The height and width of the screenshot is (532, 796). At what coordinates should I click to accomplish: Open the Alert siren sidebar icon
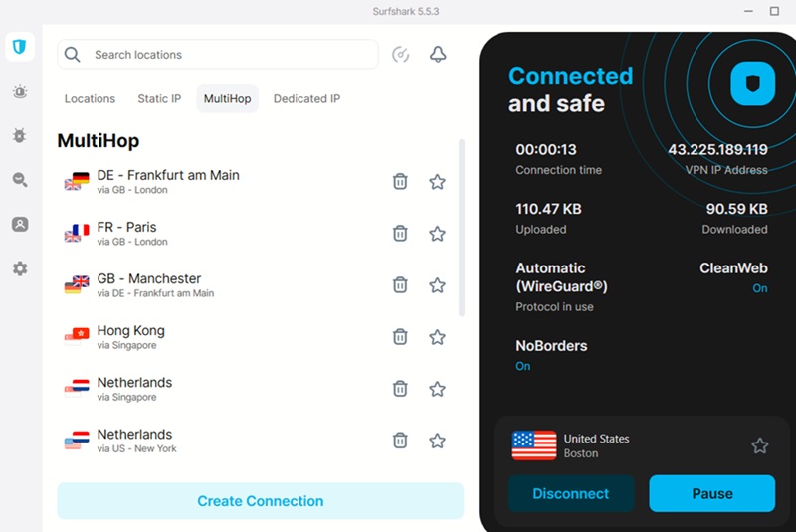(x=20, y=91)
